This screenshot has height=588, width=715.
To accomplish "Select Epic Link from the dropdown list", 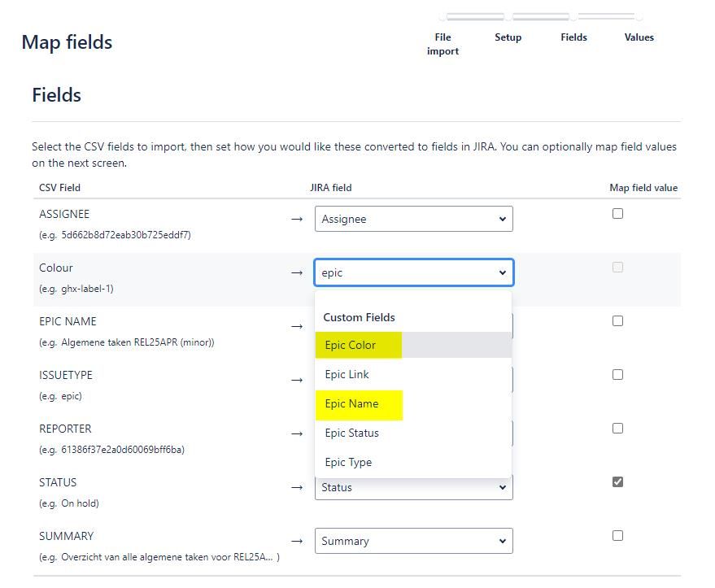I will 413,374.
